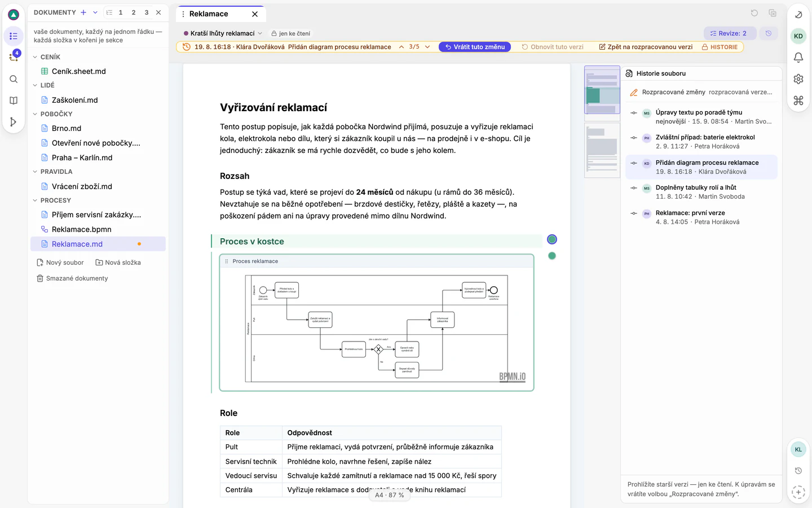Open Ceník.sheet.md file

pyautogui.click(x=98, y=71)
